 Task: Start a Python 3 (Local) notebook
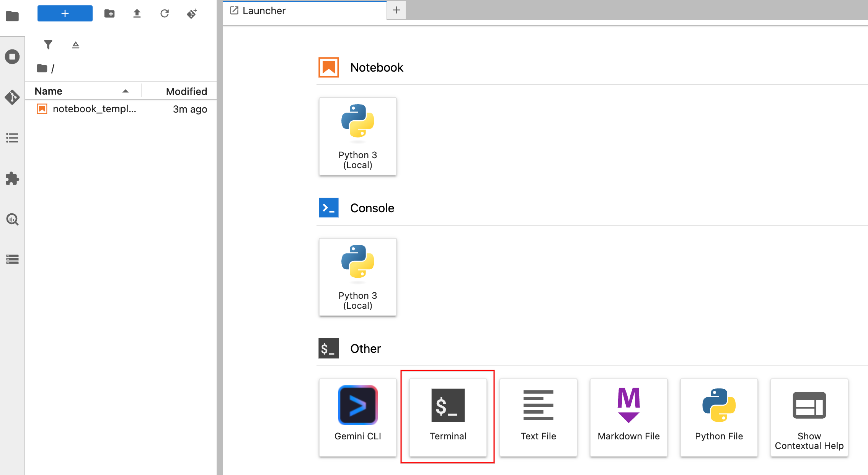357,136
